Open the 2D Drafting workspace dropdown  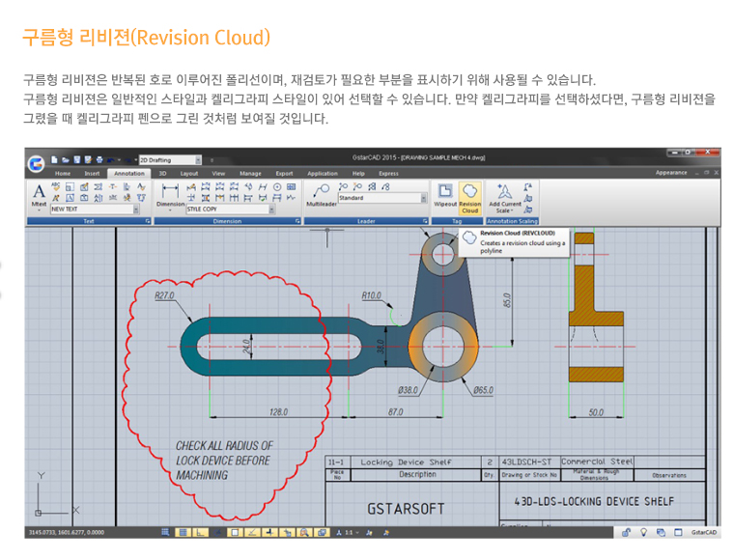coord(198,160)
